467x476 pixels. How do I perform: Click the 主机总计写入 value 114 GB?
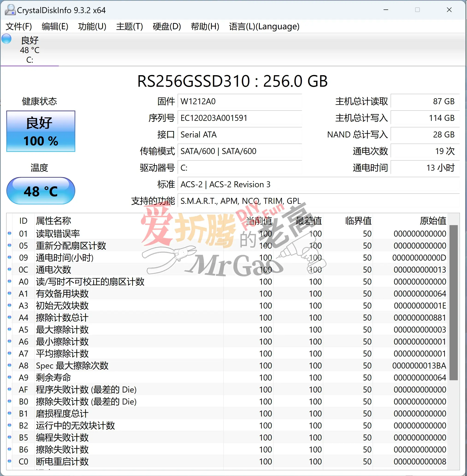click(x=425, y=118)
